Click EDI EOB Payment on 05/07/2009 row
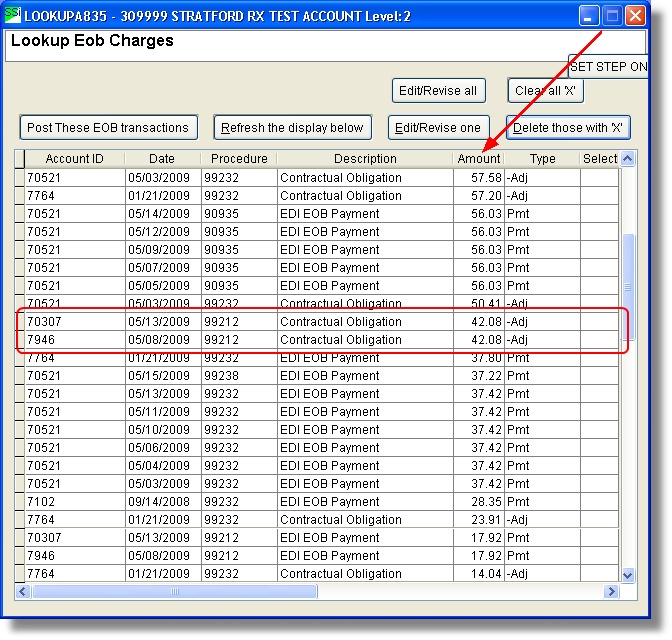This screenshot has width=672, height=640. pos(330,267)
